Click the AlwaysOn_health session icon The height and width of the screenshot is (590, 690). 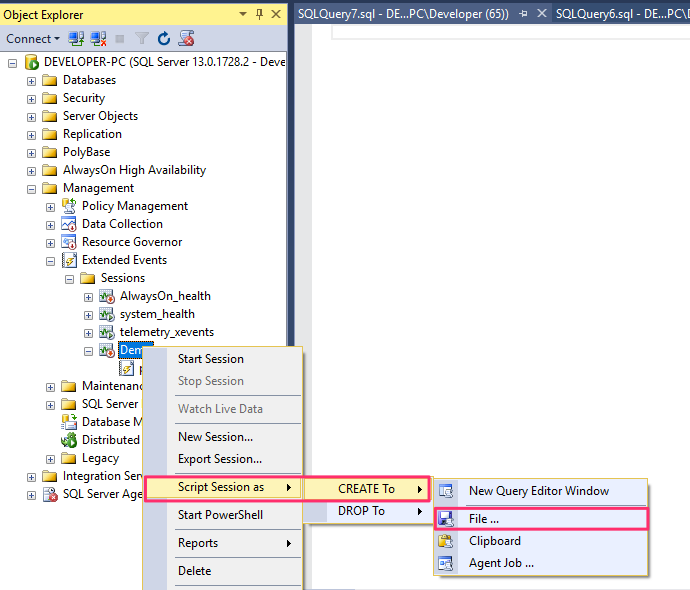(107, 296)
